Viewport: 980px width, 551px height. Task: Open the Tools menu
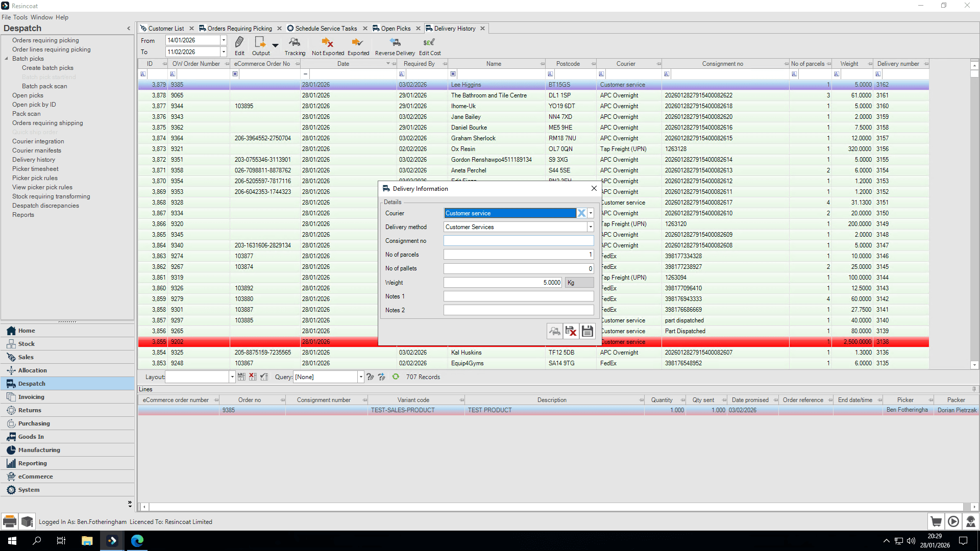20,17
